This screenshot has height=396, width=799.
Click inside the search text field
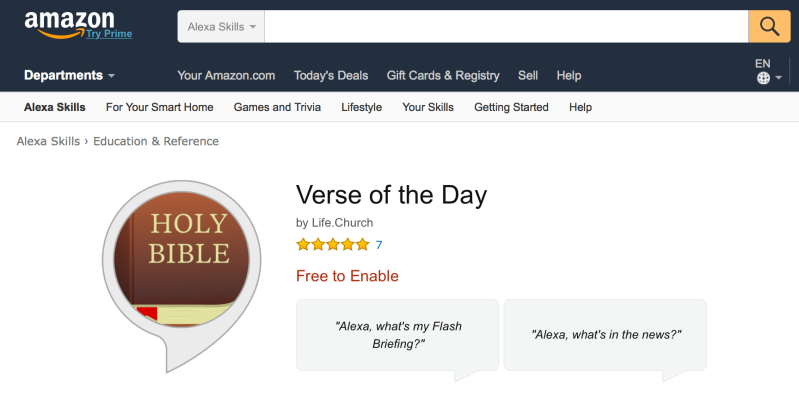coord(506,27)
